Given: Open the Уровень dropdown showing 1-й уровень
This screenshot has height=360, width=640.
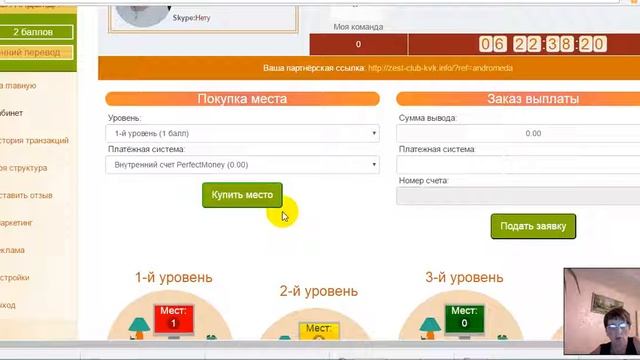Looking at the screenshot, I should tap(242, 133).
